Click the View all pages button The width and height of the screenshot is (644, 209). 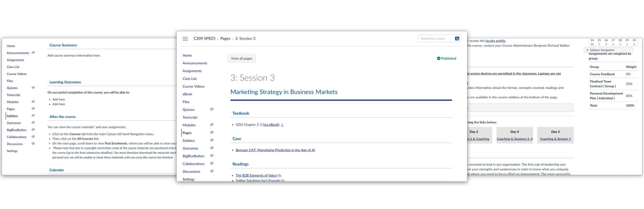click(241, 58)
